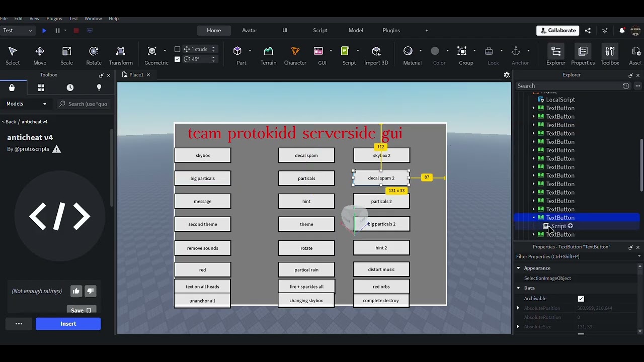This screenshot has width=644, height=362.
Task: Enable move snapping checkbox for 1 studs
Action: [x=177, y=49]
